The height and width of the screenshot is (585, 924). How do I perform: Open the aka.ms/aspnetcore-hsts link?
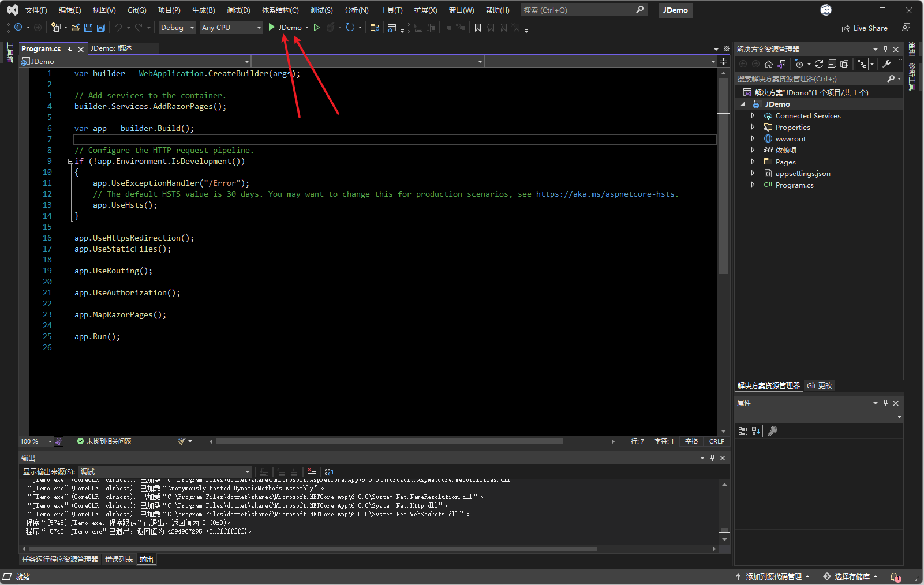click(605, 194)
